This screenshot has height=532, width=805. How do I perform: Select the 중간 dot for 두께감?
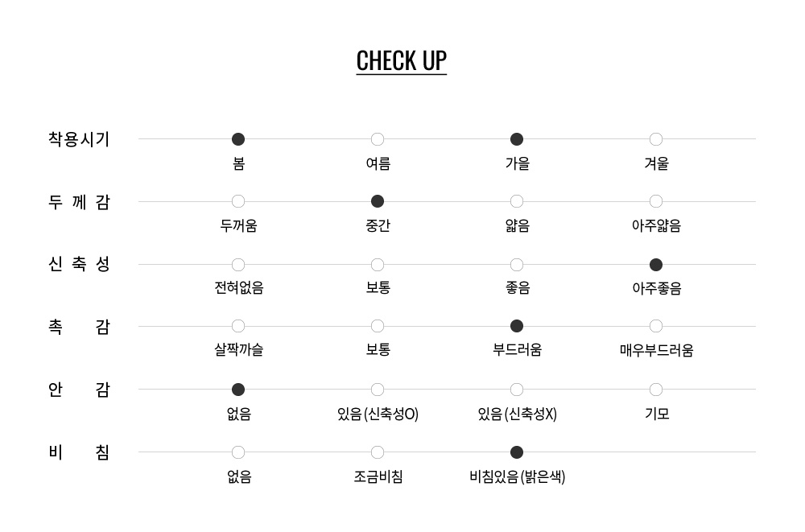pyautogui.click(x=378, y=201)
